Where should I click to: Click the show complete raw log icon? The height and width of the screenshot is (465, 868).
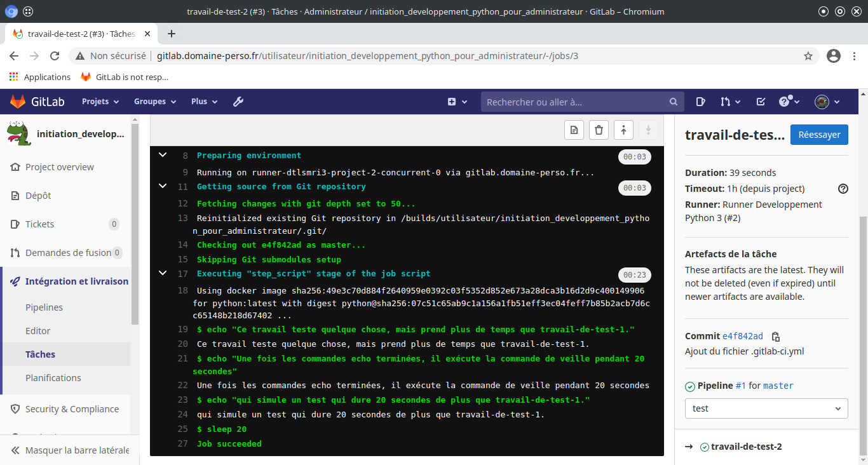pos(574,130)
